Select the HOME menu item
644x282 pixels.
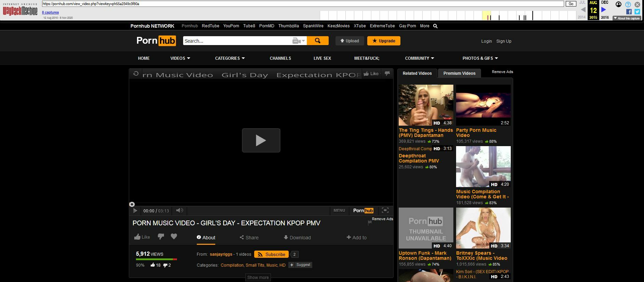click(x=144, y=58)
